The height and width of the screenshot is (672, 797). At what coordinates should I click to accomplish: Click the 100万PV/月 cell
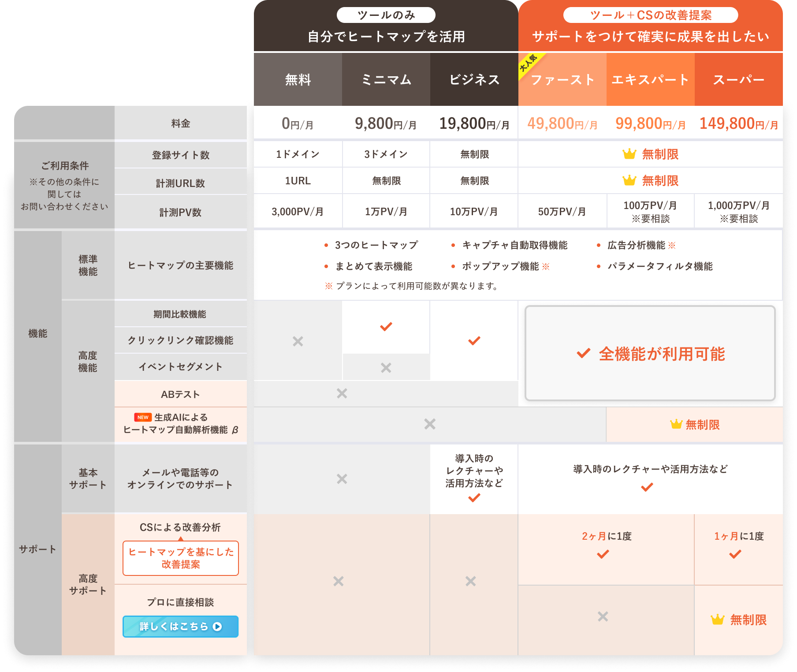pyautogui.click(x=651, y=212)
